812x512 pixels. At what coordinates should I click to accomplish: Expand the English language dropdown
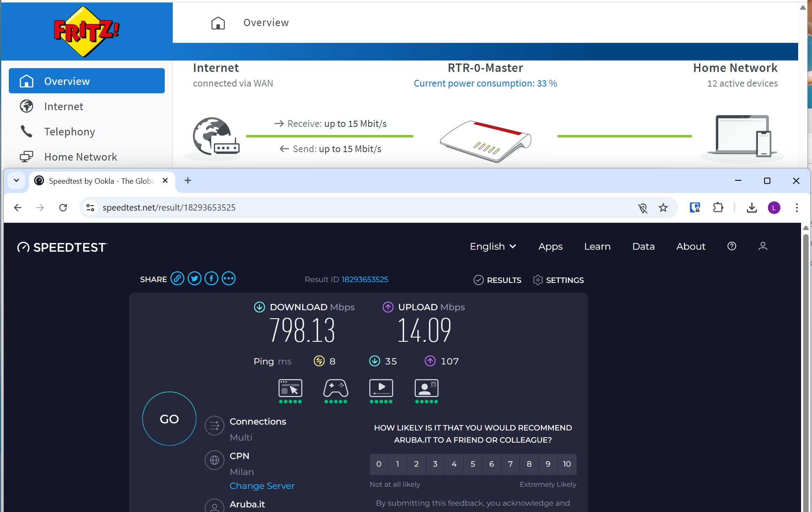click(x=493, y=247)
